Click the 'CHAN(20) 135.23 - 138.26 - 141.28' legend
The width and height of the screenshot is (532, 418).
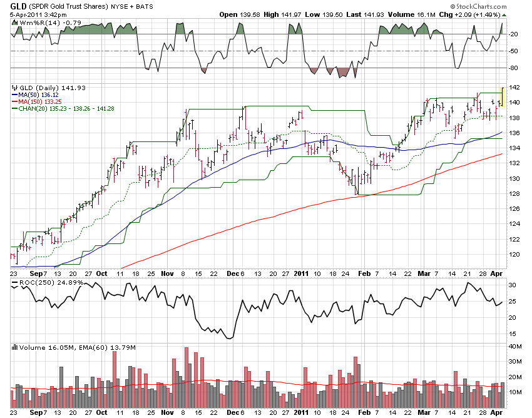[66, 109]
